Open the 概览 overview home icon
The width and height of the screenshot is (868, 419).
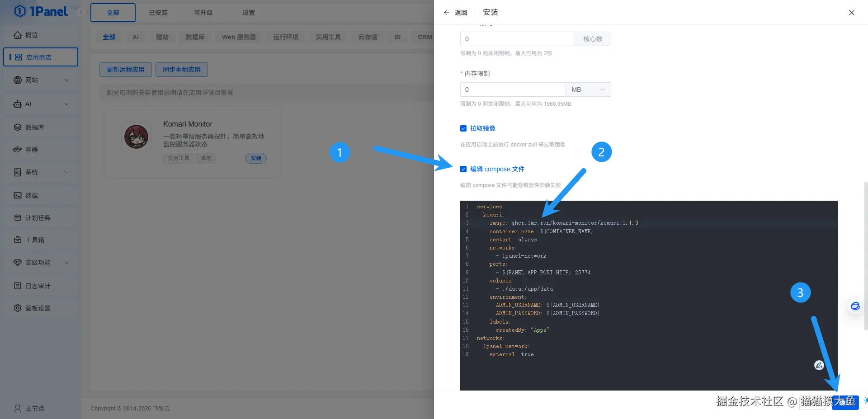[x=18, y=35]
